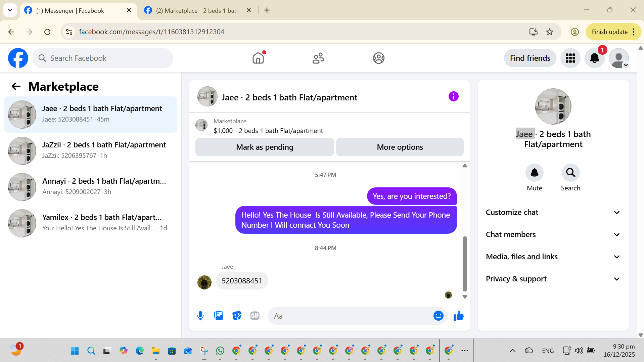This screenshot has width=644, height=362.
Task: Mute this conversation
Action: tap(535, 173)
